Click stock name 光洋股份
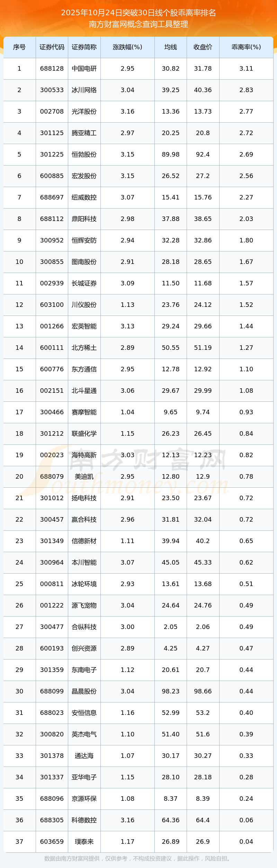The width and height of the screenshot is (277, 868). click(x=84, y=112)
